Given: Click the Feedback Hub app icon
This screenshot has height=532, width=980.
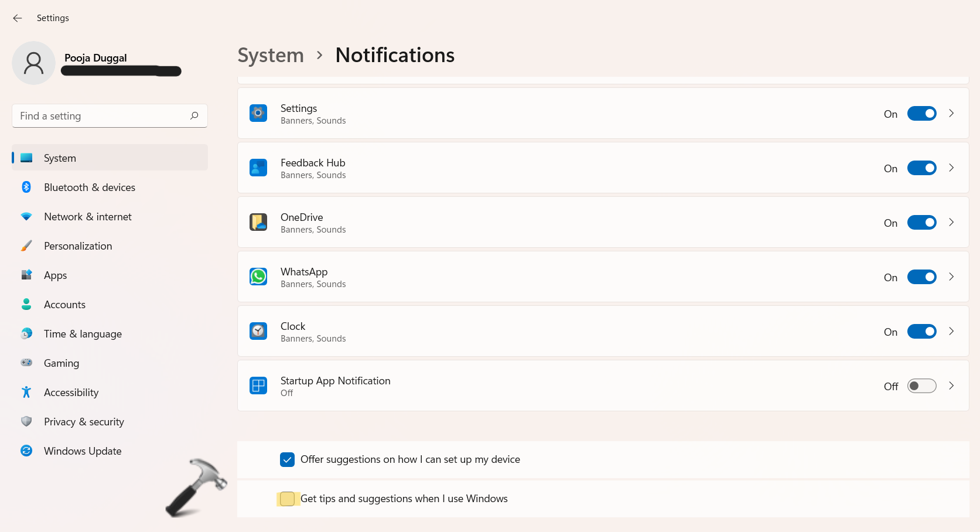Looking at the screenshot, I should 258,168.
